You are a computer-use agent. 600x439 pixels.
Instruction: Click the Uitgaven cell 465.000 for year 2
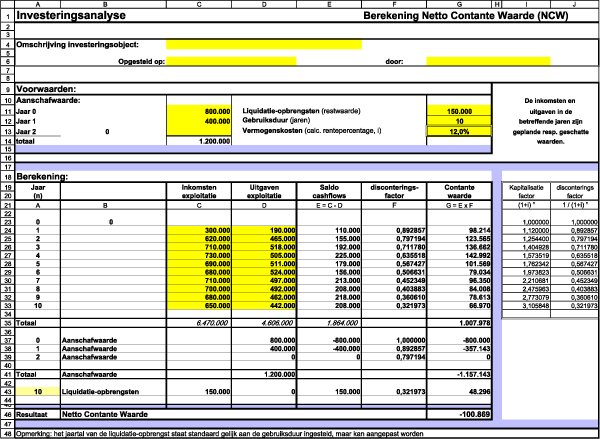click(264, 239)
